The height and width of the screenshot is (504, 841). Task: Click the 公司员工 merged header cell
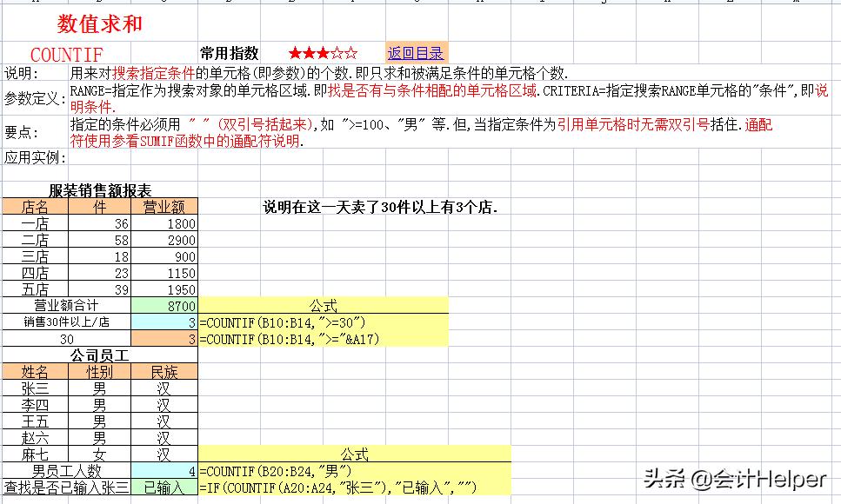coord(98,355)
